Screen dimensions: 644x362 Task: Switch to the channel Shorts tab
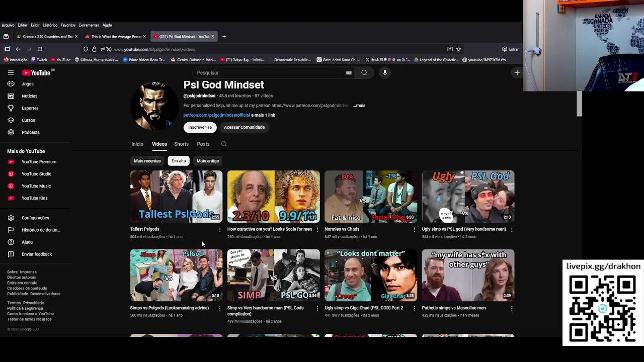(181, 144)
